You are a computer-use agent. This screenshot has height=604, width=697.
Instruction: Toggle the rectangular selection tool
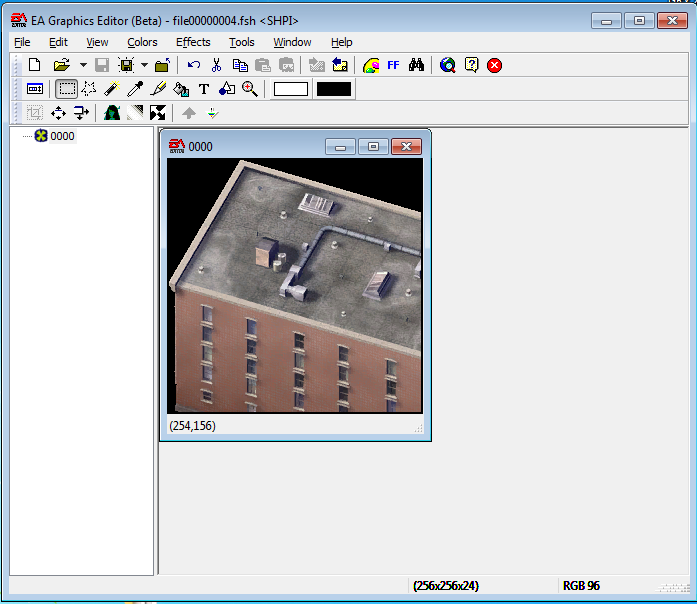(66, 89)
